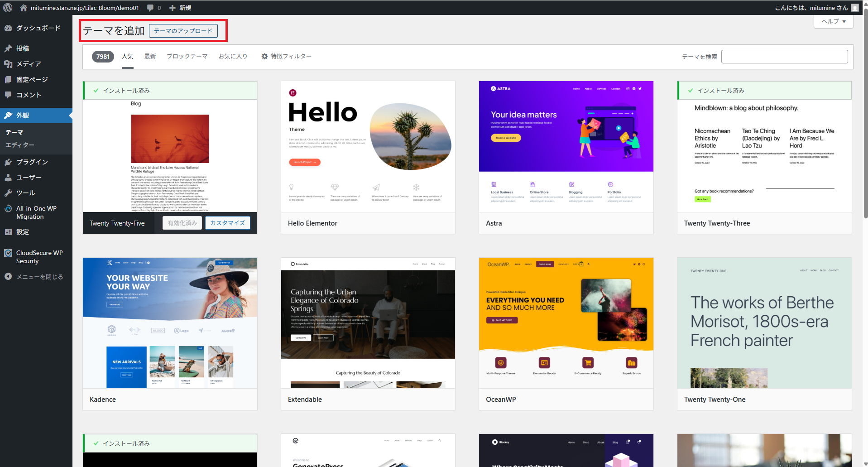Screen dimensions: 868x467
Task: Open the Astra theme thumbnail
Action: click(x=566, y=146)
